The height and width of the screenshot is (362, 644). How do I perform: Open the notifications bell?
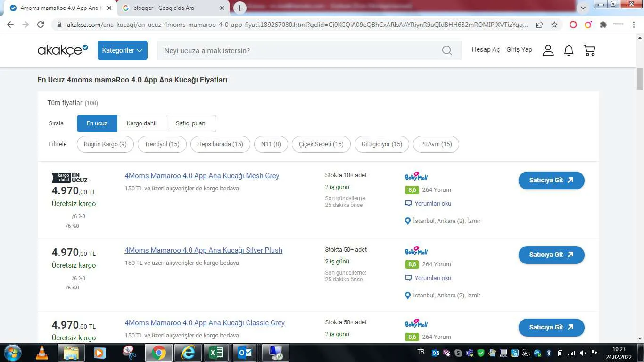(569, 50)
